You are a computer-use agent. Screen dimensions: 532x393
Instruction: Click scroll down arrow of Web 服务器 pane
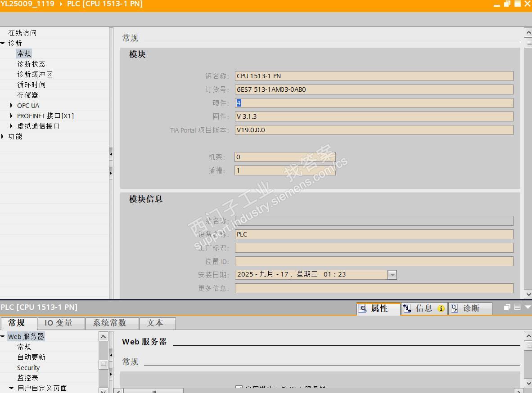[528, 383]
